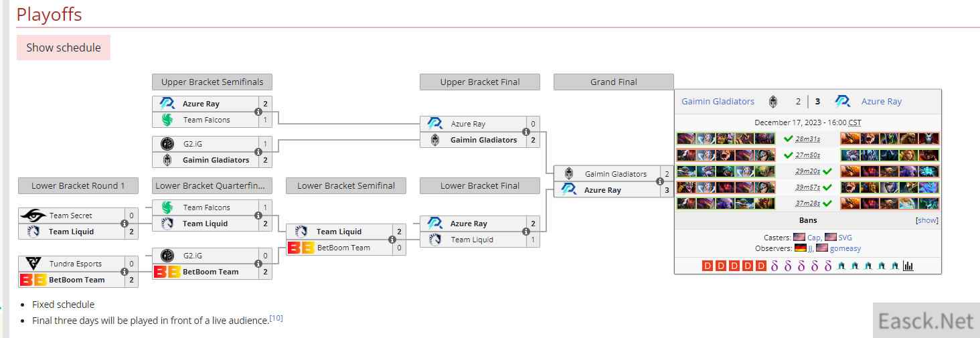
Task: Click the info icon on the Grand Final match
Action: coord(660,182)
